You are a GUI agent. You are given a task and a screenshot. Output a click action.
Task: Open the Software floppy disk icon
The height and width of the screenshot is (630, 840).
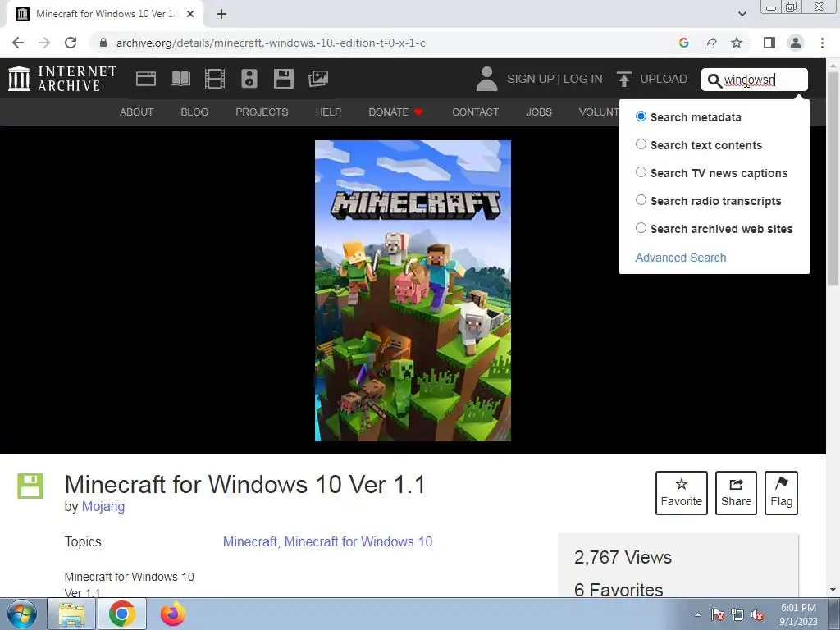coord(283,79)
